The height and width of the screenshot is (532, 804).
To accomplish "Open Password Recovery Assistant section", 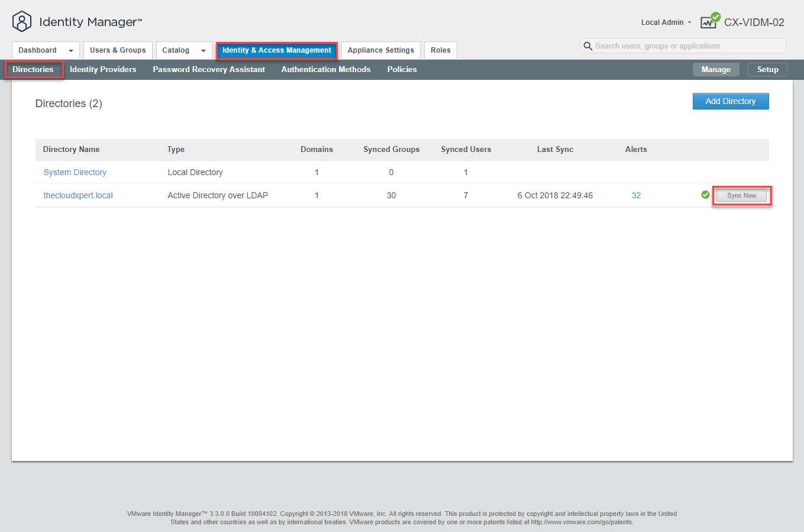I will pos(209,69).
